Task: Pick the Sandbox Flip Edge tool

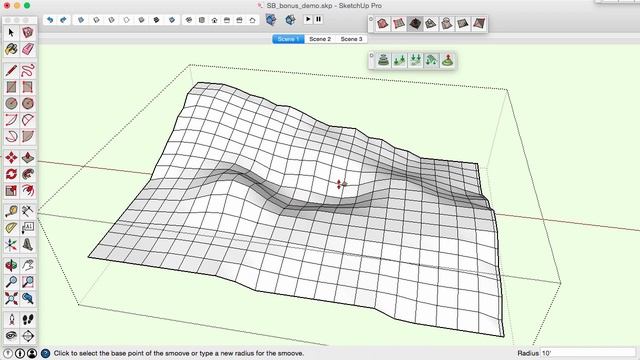Action: pyautogui.click(x=479, y=24)
